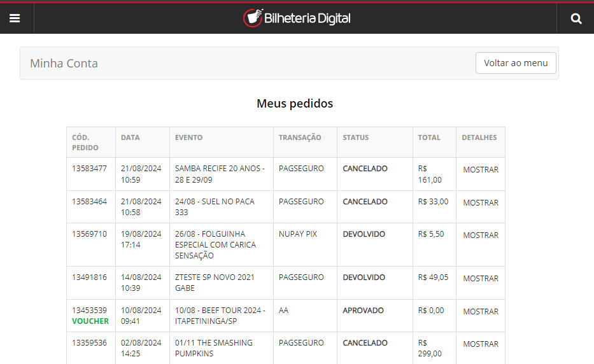Select order code 13583477
The width and height of the screenshot is (594, 364).
(x=89, y=169)
